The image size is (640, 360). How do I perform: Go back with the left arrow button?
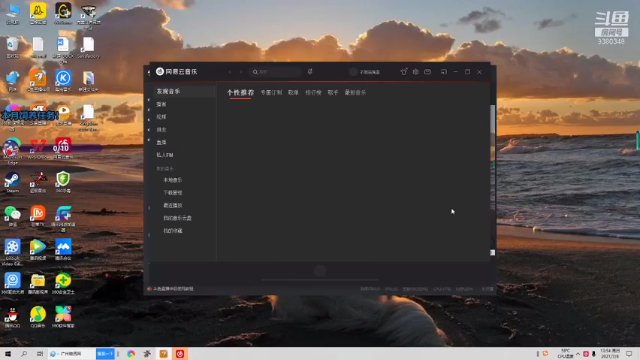pos(230,72)
